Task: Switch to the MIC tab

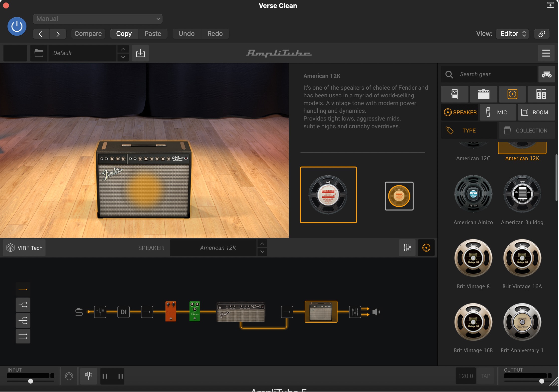Action: point(498,112)
